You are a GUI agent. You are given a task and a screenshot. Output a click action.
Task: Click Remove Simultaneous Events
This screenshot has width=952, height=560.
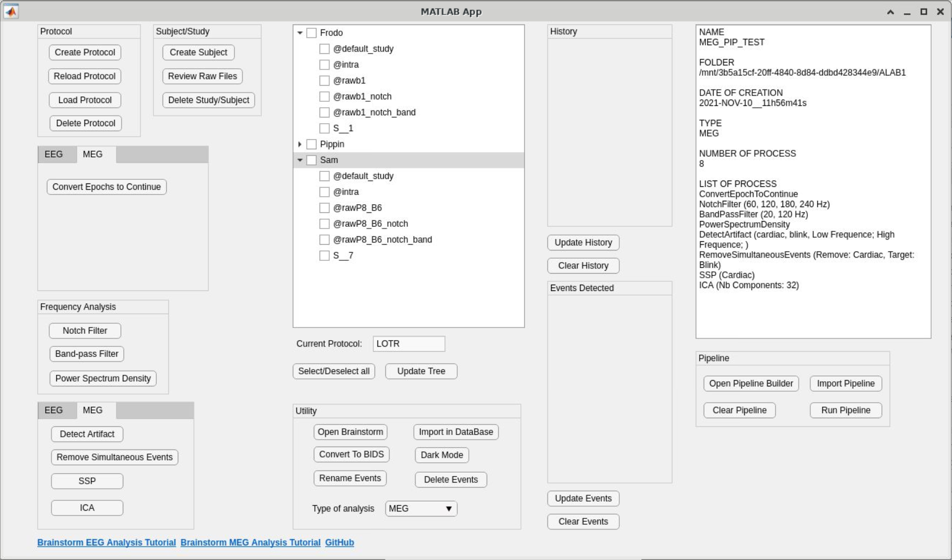tap(114, 457)
